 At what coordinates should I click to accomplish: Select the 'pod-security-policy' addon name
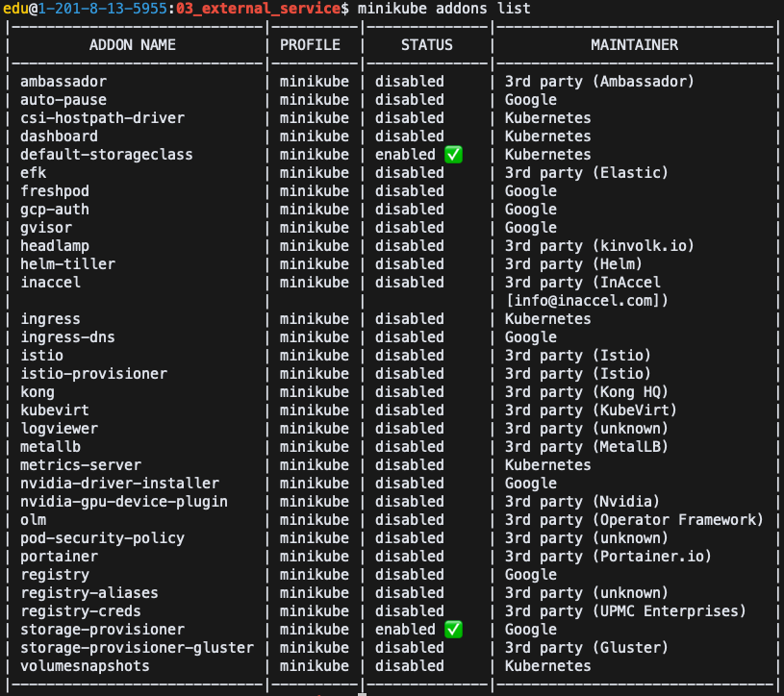[103, 538]
